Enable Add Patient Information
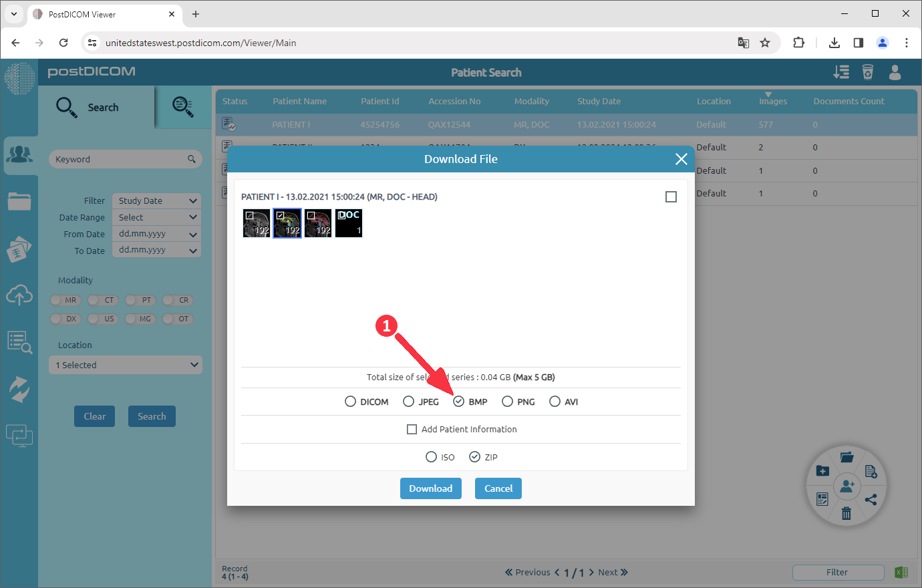Screen dimensions: 922x588 click(412, 429)
